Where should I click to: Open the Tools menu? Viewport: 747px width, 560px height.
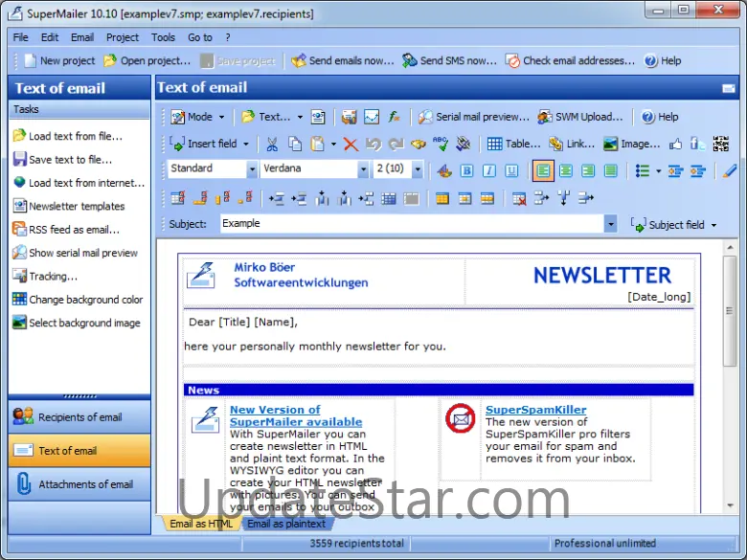pos(163,37)
